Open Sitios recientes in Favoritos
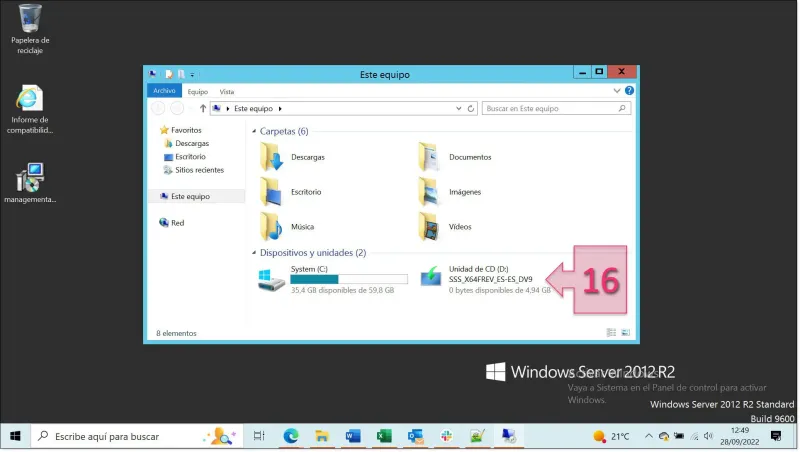The width and height of the screenshot is (800, 452). click(198, 170)
